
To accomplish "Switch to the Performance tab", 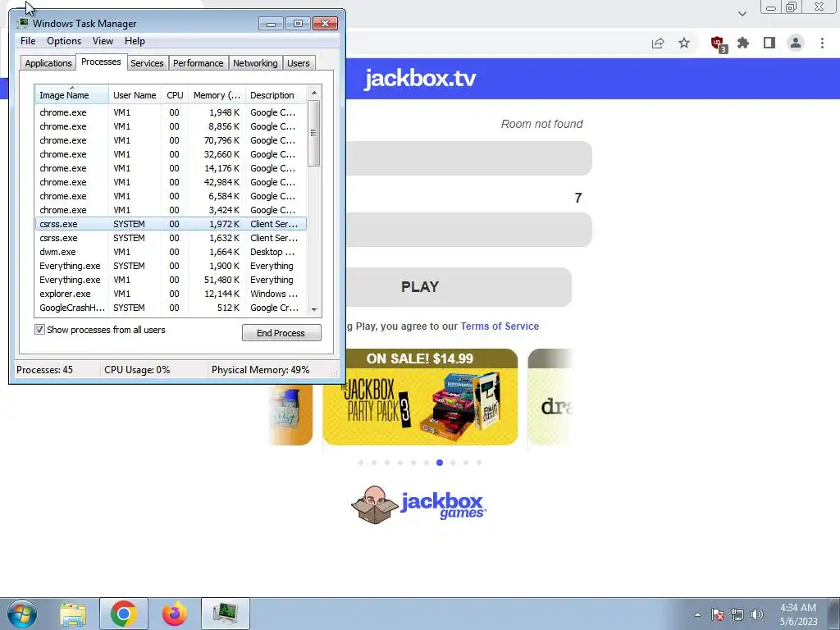I will coord(199,63).
